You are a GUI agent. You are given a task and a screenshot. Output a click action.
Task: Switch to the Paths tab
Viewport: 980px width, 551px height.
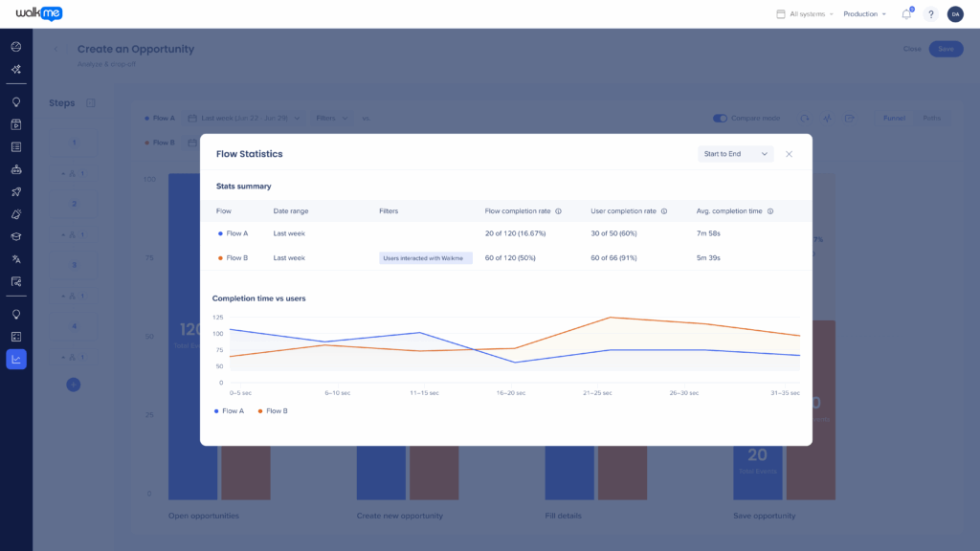[931, 118]
